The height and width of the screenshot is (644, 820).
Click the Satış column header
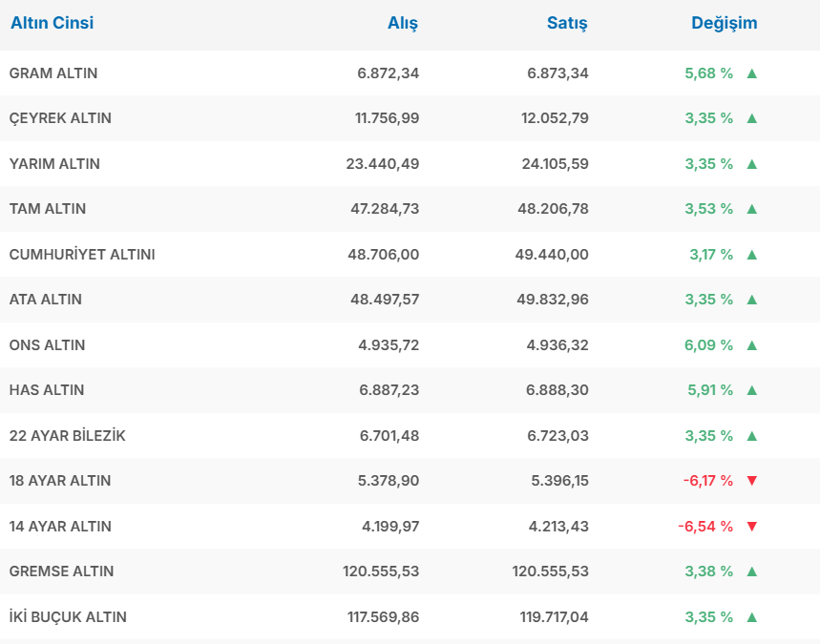tap(566, 23)
